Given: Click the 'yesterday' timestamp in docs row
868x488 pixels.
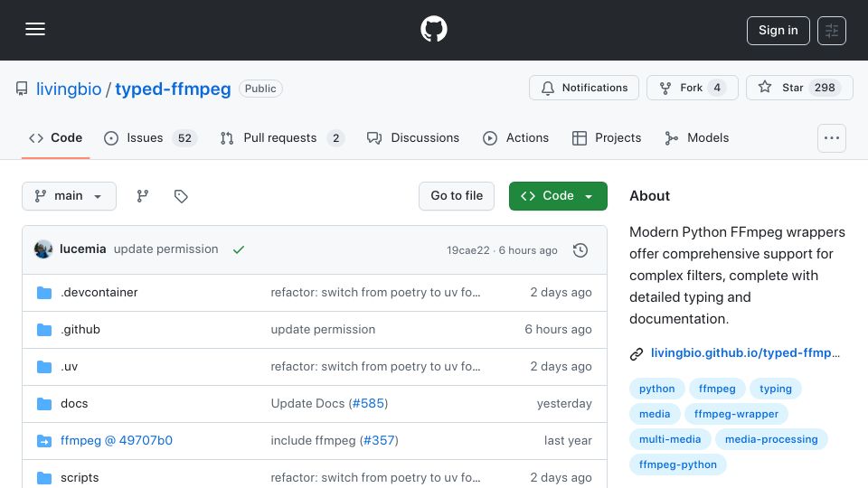Looking at the screenshot, I should 564,403.
